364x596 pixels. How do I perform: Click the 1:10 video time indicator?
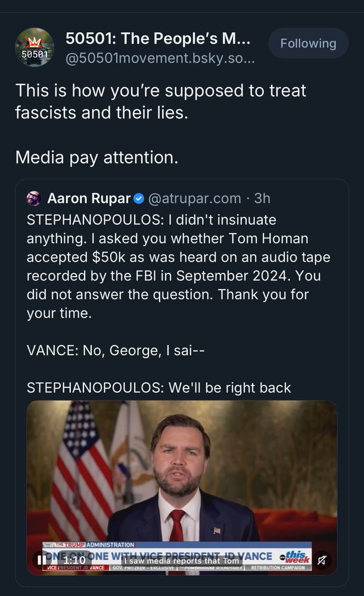[74, 560]
